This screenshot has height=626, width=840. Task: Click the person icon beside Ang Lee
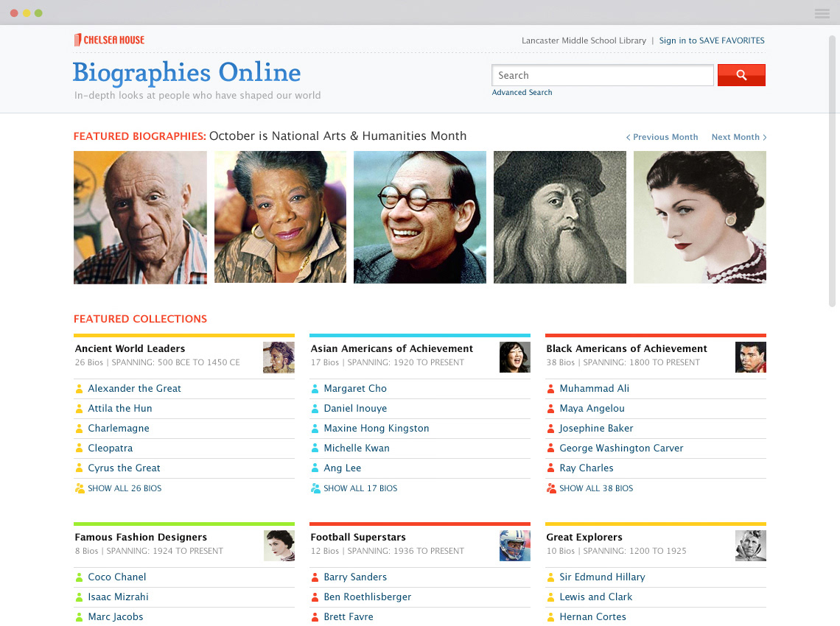click(x=315, y=468)
